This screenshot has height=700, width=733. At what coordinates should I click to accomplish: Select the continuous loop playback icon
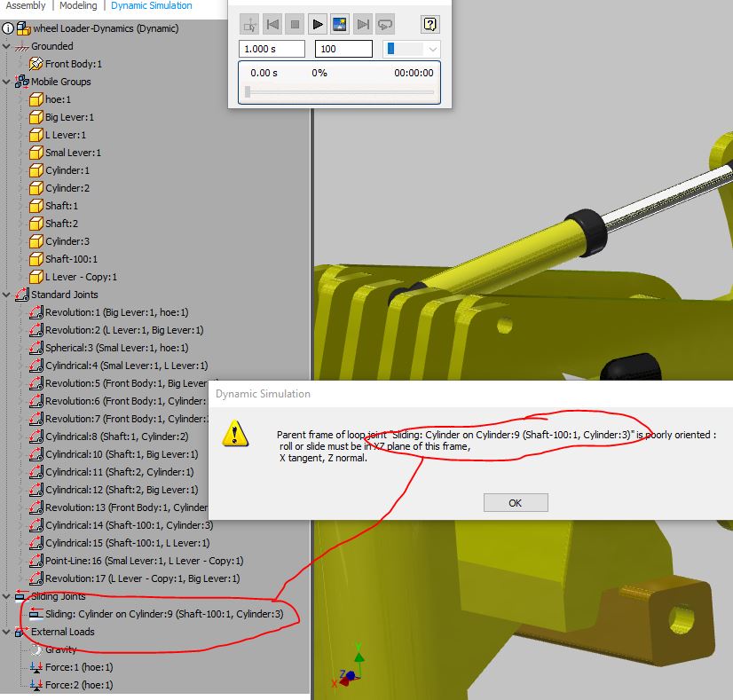(384, 24)
